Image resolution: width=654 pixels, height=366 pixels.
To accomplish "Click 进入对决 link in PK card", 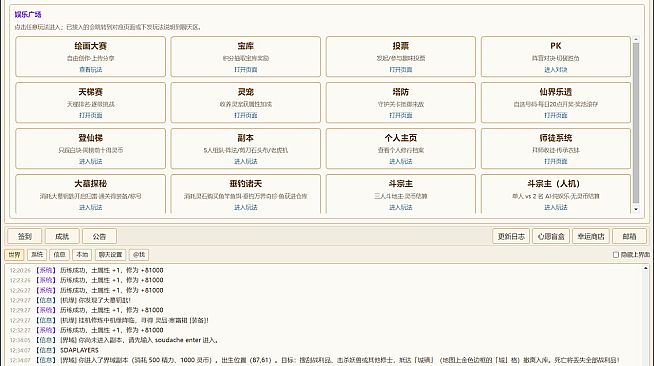I will [x=556, y=70].
